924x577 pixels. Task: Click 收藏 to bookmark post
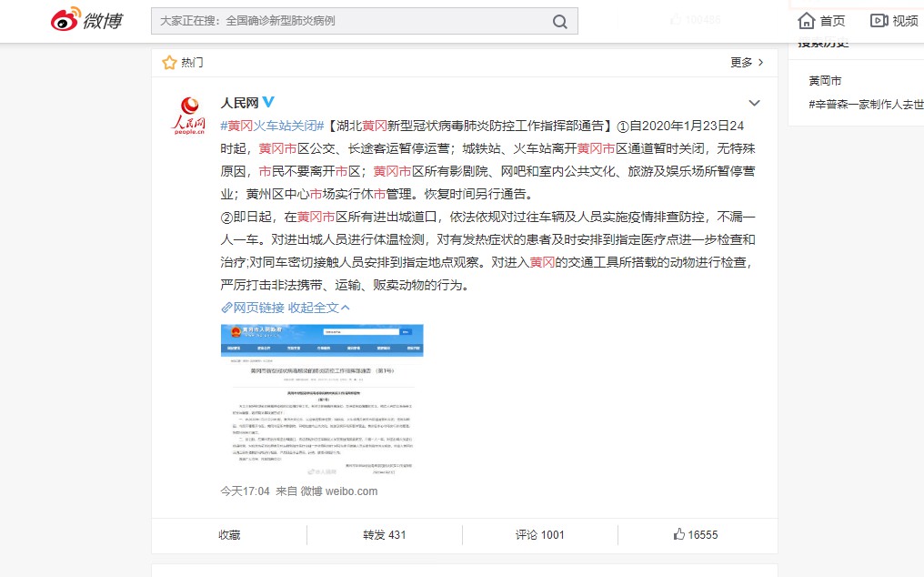pos(229,535)
